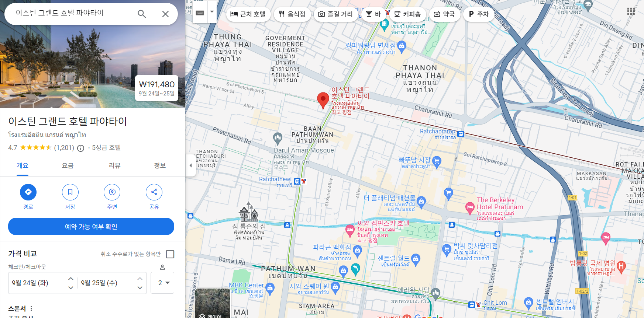Image resolution: width=644 pixels, height=318 pixels.
Task: Click the 빅씨 랏차담리점 shopping marker
Action: (x=447, y=251)
